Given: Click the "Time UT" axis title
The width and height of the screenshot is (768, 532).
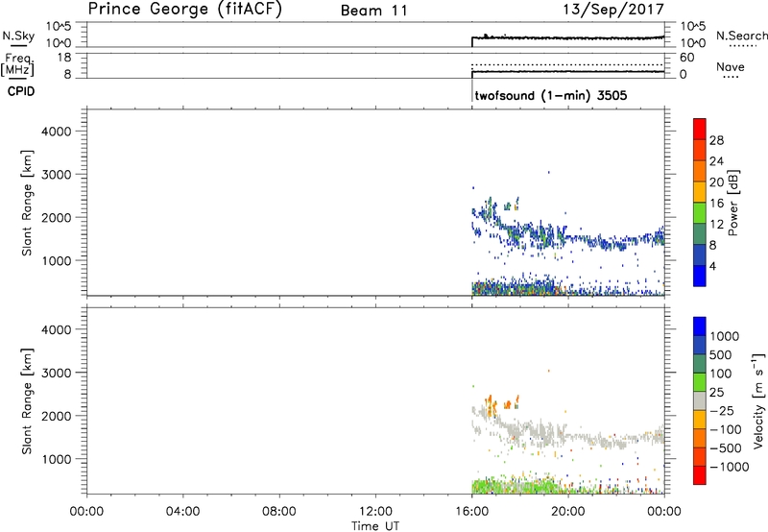Looking at the screenshot, I should 375,526.
